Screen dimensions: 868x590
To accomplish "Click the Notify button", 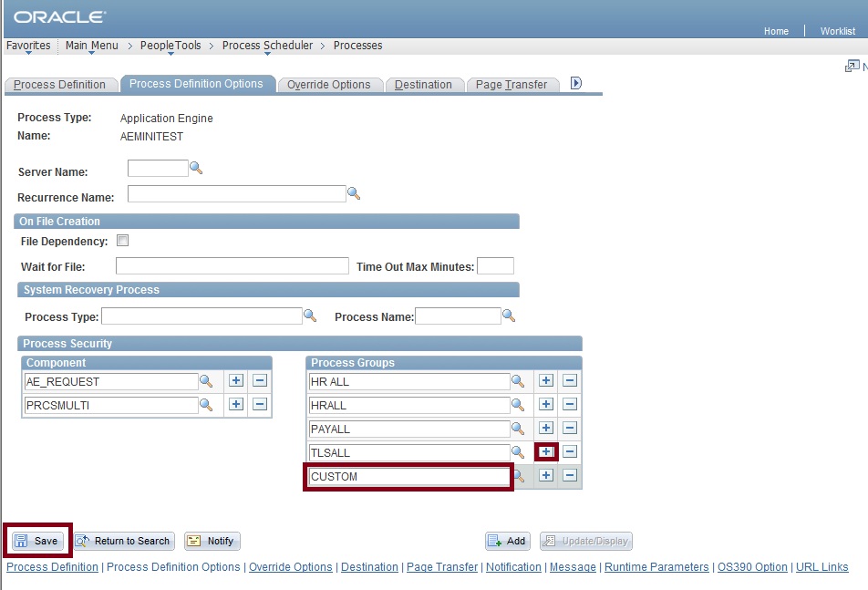I will tap(212, 541).
